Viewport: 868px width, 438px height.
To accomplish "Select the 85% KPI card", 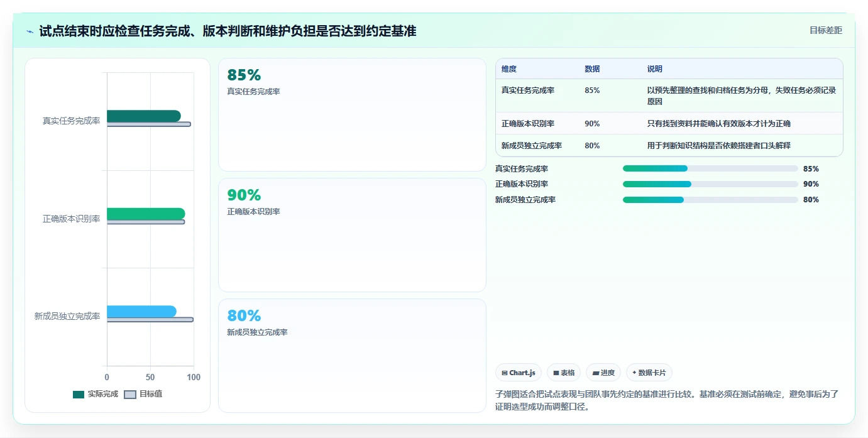I will [352, 114].
